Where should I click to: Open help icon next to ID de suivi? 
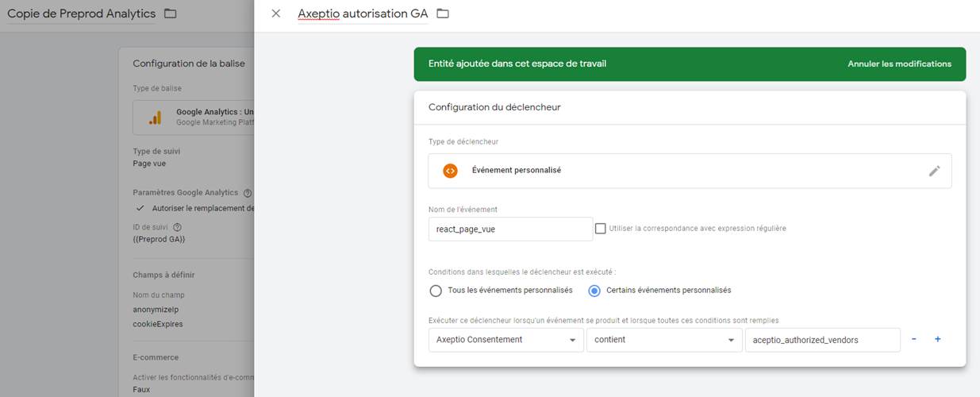pyautogui.click(x=177, y=227)
